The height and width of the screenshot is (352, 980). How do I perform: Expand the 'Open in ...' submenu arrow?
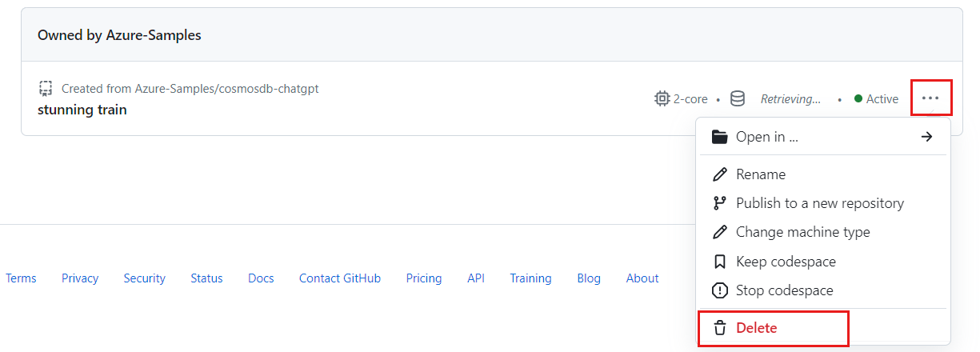(926, 137)
